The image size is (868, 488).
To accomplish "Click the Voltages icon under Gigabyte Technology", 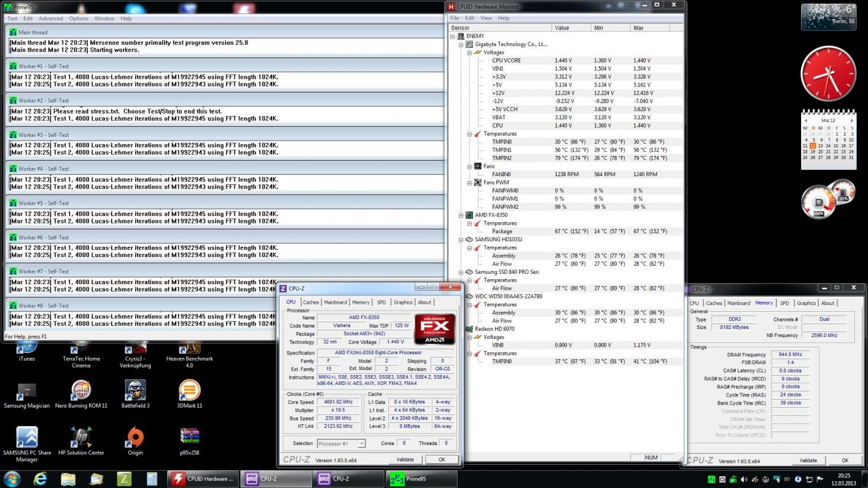I will click(x=478, y=53).
